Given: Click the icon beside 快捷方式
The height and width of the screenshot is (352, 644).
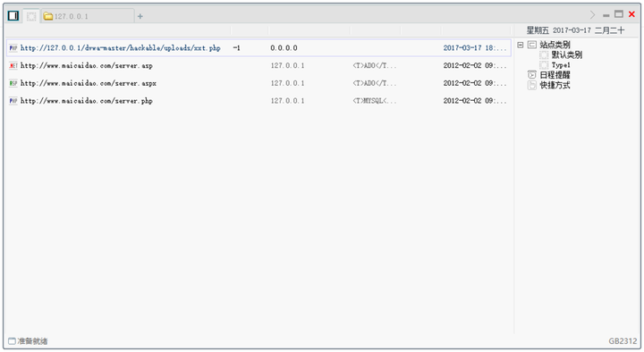Looking at the screenshot, I should (532, 86).
